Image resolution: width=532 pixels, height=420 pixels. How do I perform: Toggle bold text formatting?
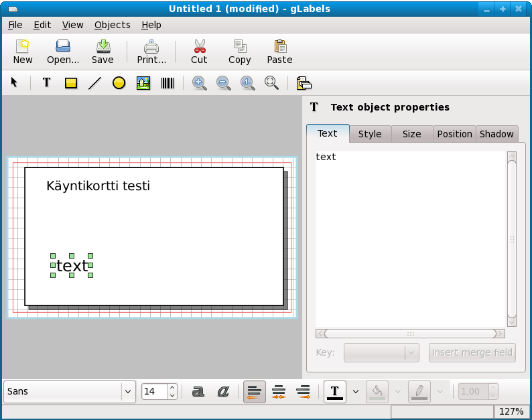coord(198,392)
